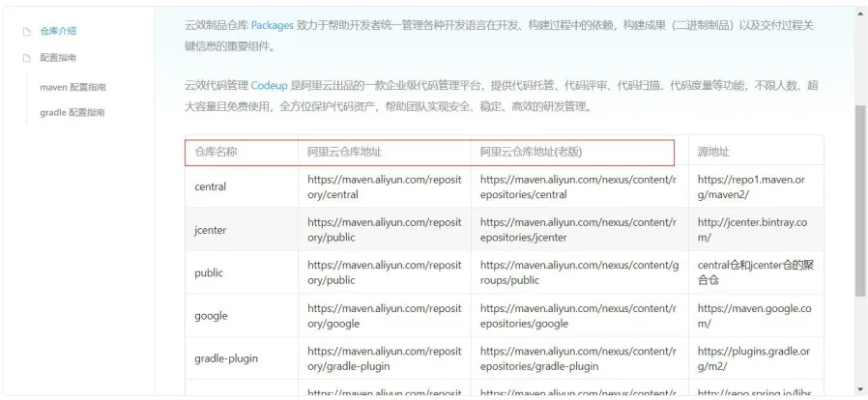
Task: Click the 仓库名称 column header
Action: click(x=217, y=152)
